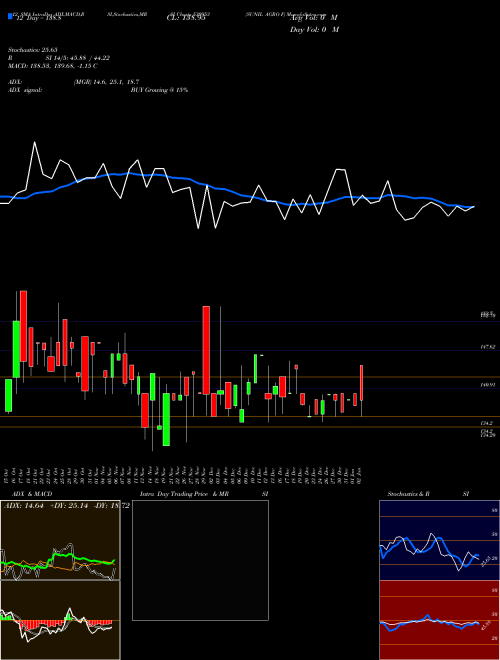Click the tall red 29 Nov candlestick
The width and height of the screenshot is (500, 660).
point(206,350)
